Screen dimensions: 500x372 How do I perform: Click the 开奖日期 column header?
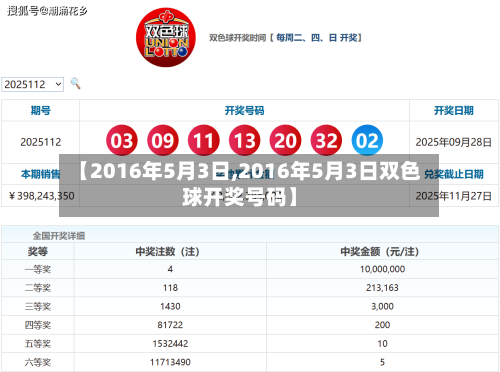tap(454, 110)
